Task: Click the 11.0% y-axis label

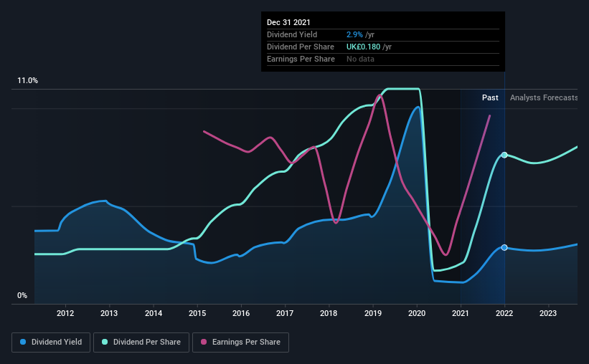Action: click(27, 81)
